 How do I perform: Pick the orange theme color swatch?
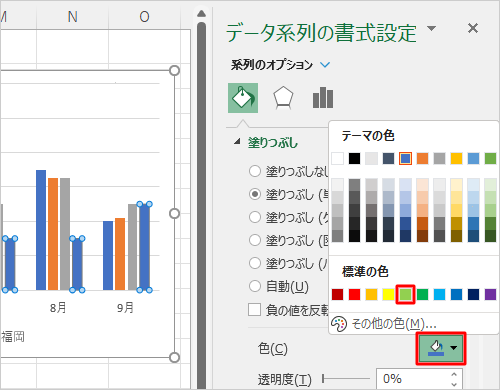(422, 158)
